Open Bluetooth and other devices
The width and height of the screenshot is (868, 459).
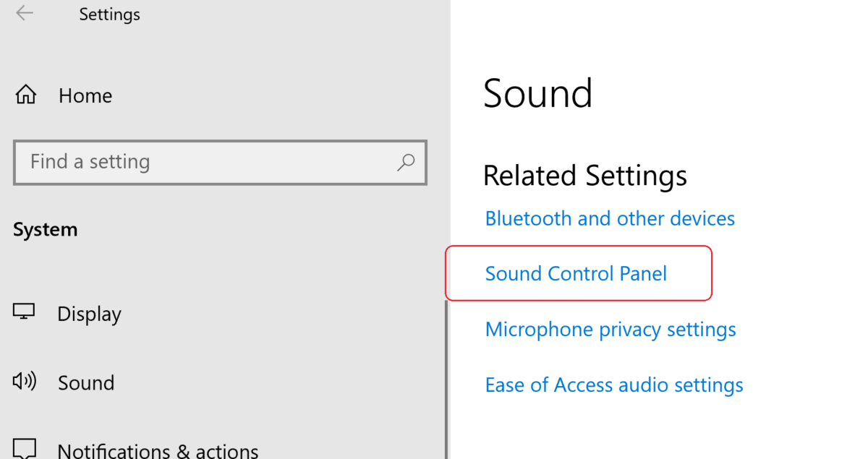coord(610,218)
